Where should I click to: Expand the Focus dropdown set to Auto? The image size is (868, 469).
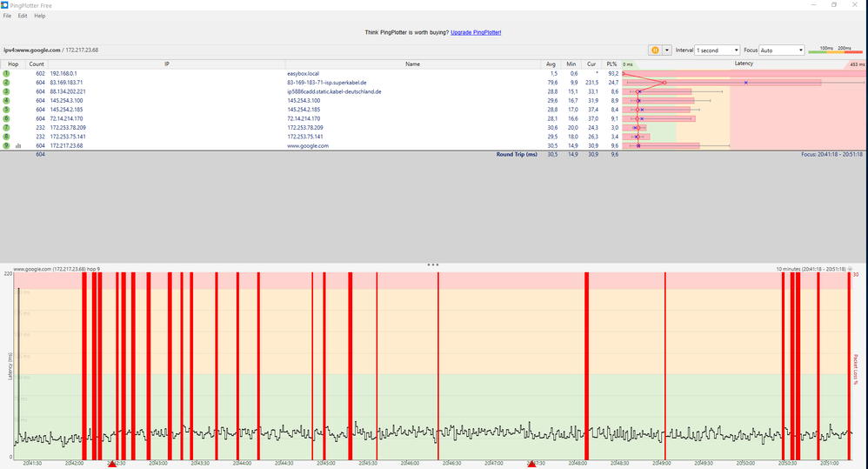pos(782,50)
